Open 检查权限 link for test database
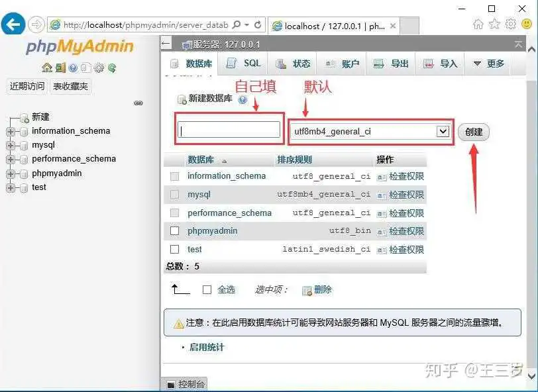This screenshot has width=538, height=392. (407, 250)
